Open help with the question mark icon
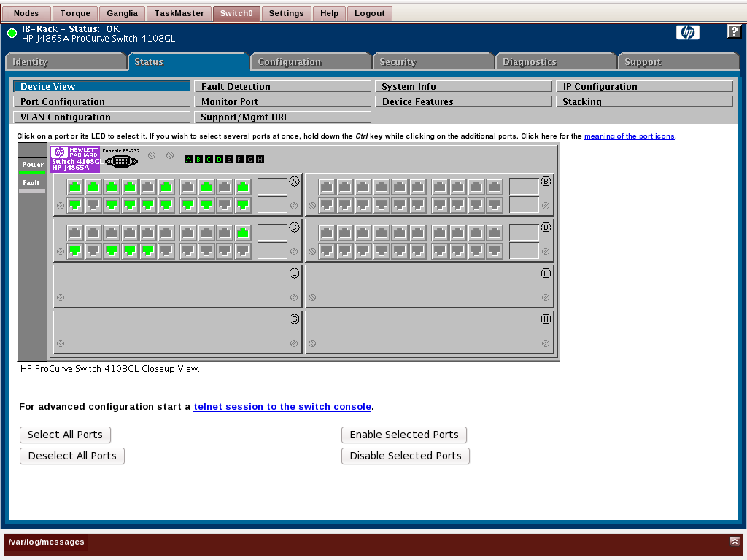Image resolution: width=747 pixels, height=560 pixels. [x=734, y=31]
